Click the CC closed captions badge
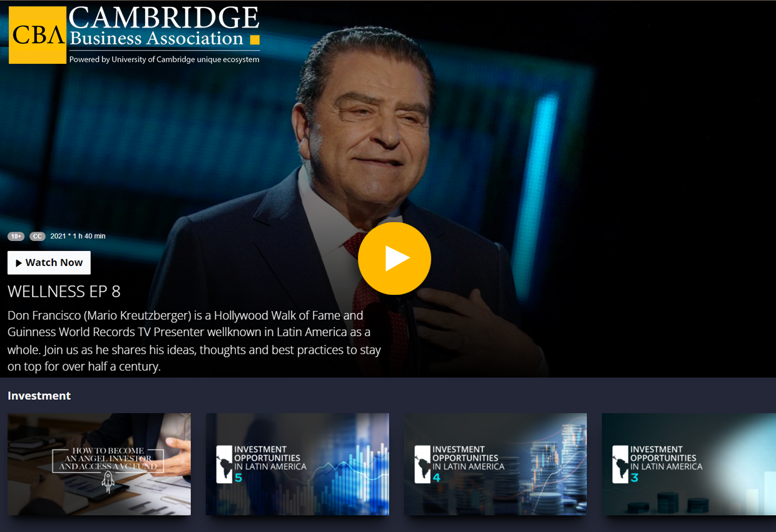 (x=38, y=237)
